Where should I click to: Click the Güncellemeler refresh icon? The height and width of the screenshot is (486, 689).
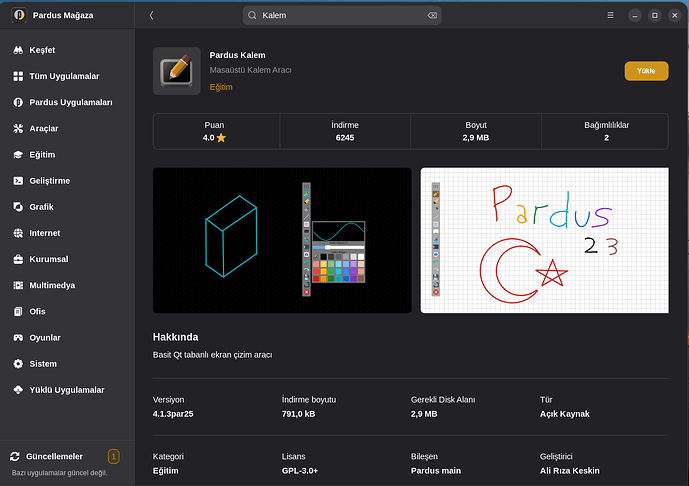coord(15,457)
